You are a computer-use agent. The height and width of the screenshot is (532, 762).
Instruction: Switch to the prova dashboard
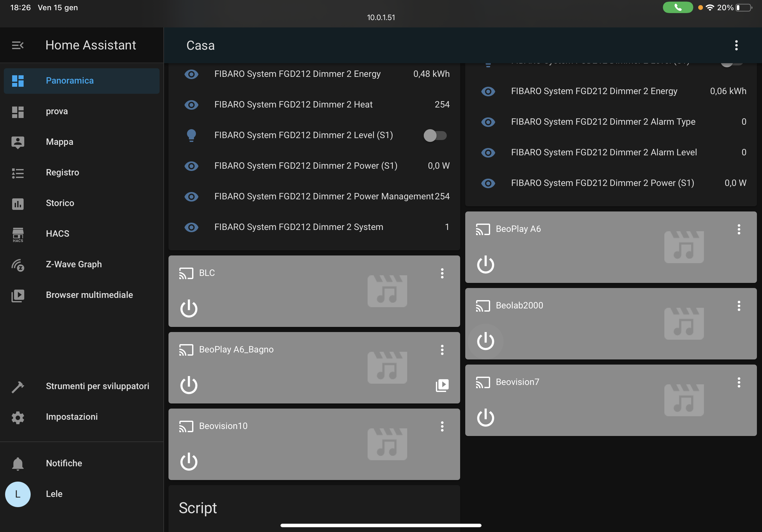point(57,111)
